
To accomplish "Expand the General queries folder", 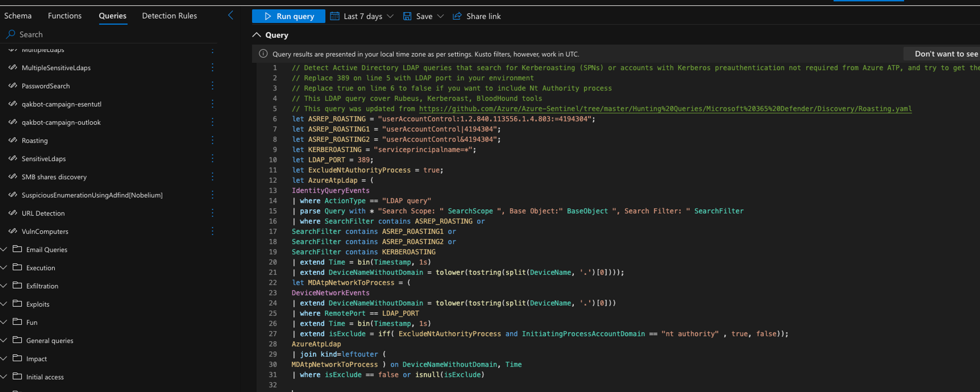I will coord(4,340).
